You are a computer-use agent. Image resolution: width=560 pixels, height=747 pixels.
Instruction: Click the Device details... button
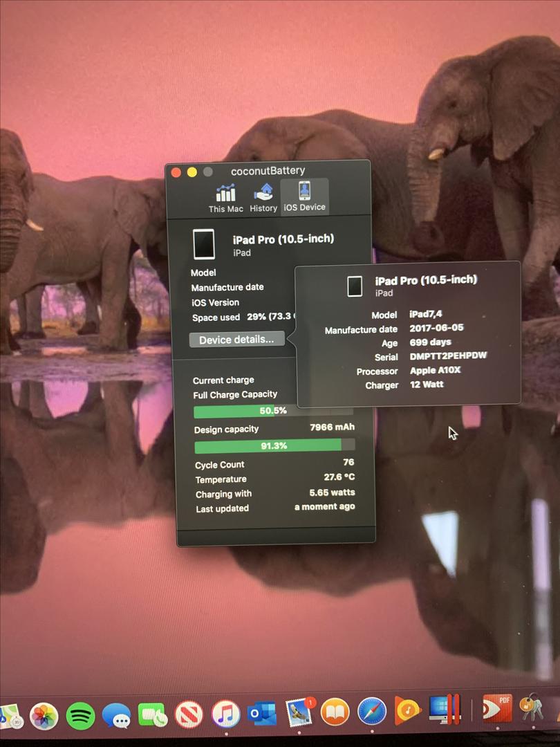coord(236,340)
